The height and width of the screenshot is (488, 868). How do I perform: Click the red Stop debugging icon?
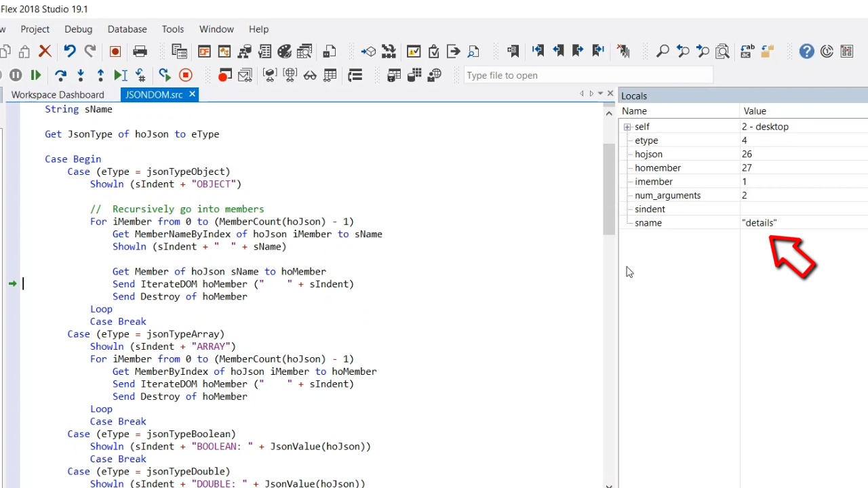point(185,75)
